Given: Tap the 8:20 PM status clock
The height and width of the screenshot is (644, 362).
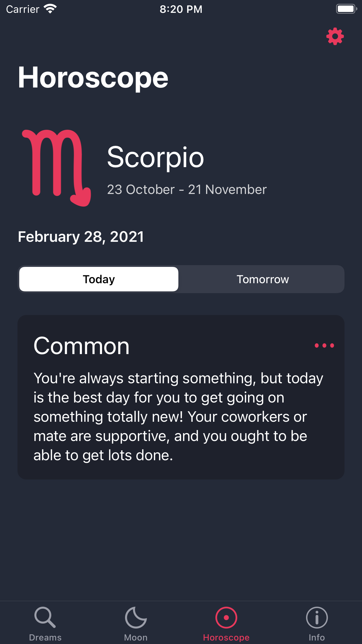Looking at the screenshot, I should pos(181,9).
